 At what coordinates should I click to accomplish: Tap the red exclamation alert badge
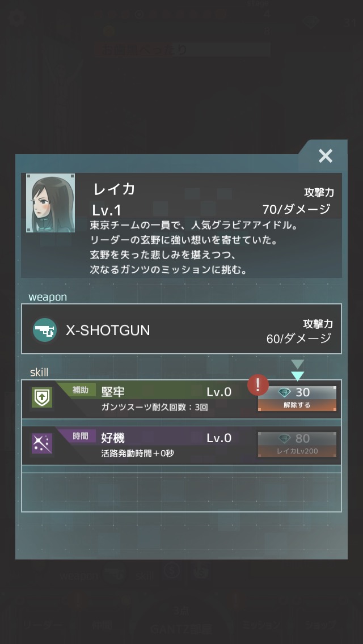click(x=258, y=385)
